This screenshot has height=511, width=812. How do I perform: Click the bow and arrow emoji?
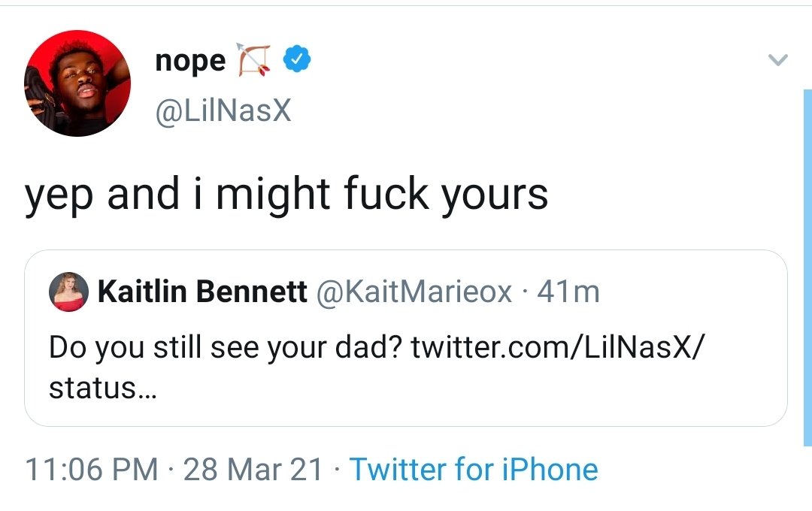click(x=253, y=61)
